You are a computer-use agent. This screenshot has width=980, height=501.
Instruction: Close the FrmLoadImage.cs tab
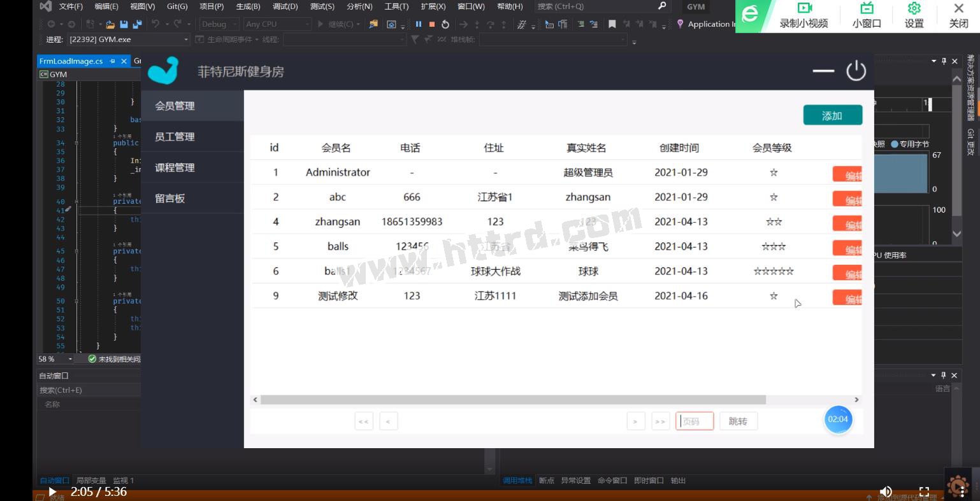pyautogui.click(x=124, y=61)
